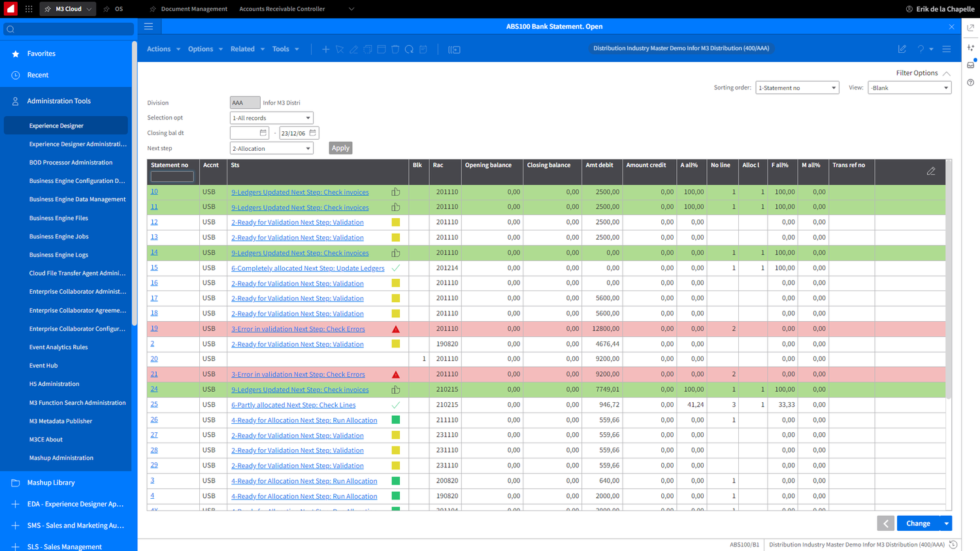Image resolution: width=980 pixels, height=551 pixels.
Task: Open the inbox icon with notification dot
Action: pos(971,65)
